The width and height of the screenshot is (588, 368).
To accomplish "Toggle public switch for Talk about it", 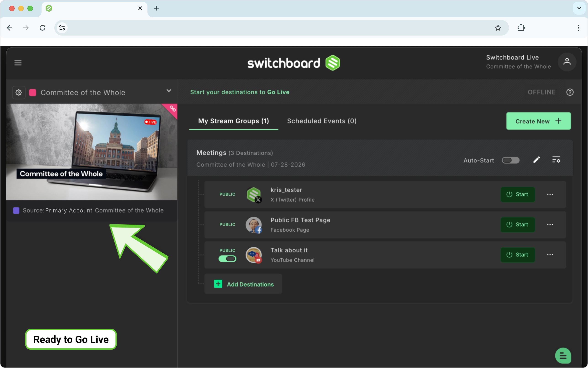I will coord(227,259).
